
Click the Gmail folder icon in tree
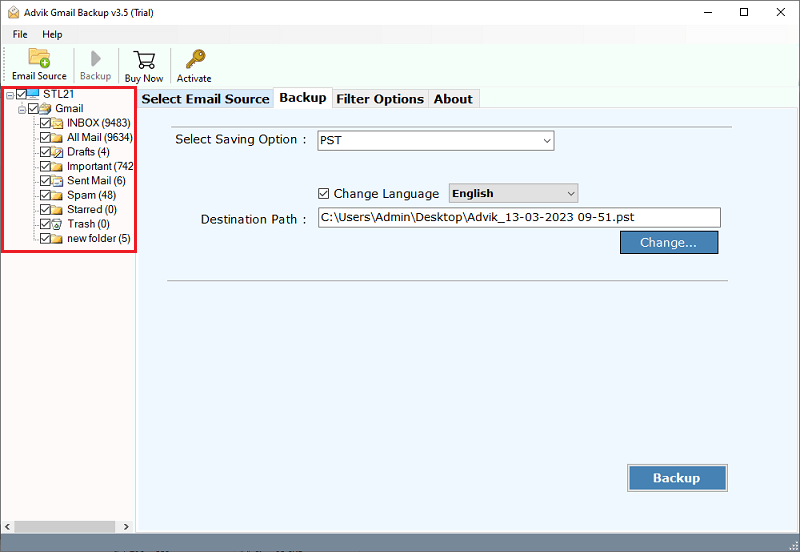point(45,109)
